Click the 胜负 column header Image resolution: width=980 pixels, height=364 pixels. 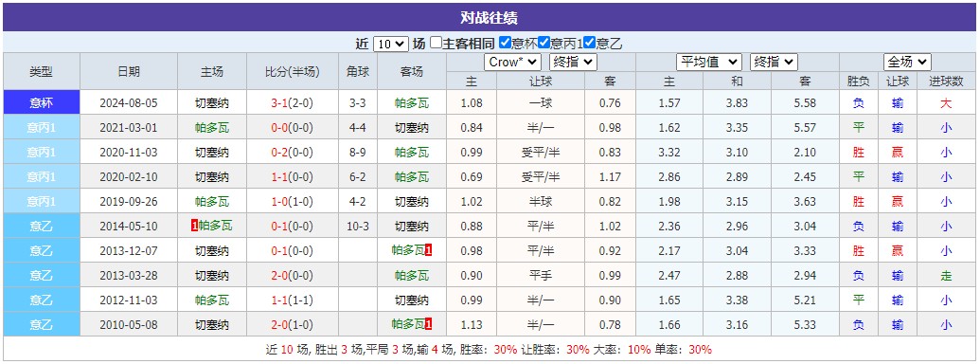tap(858, 81)
